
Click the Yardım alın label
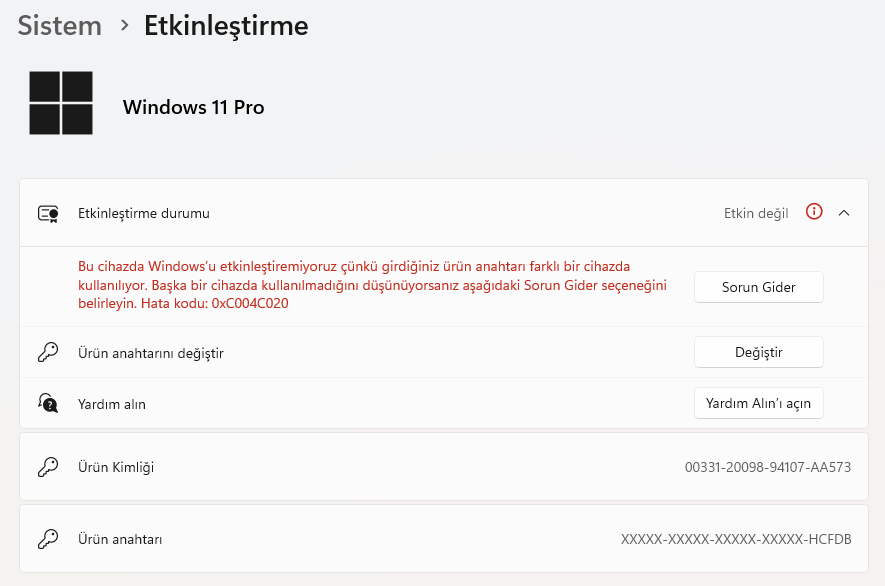click(x=112, y=404)
